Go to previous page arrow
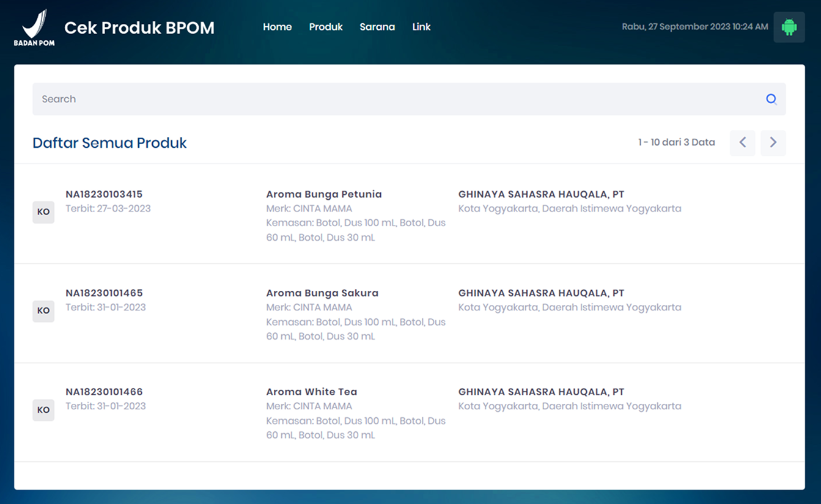Screen dimensions: 821x504 point(743,142)
